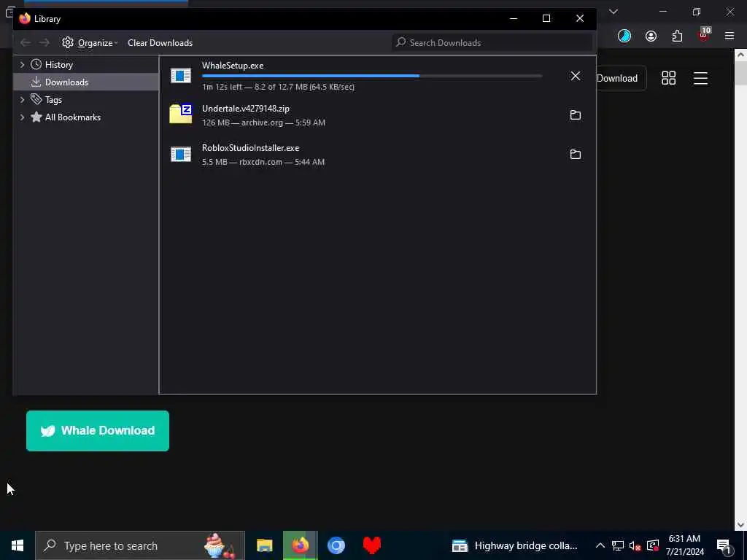Open Highway bridge news widget
This screenshot has height=560, width=747.
tap(515, 545)
